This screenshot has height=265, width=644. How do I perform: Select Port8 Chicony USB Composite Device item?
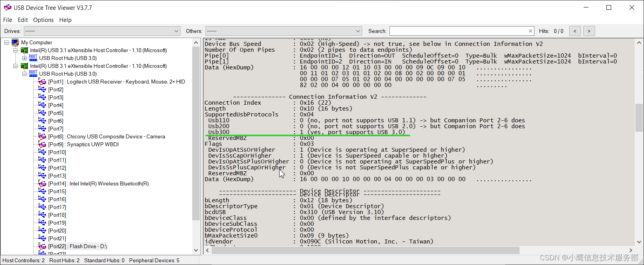click(x=106, y=136)
